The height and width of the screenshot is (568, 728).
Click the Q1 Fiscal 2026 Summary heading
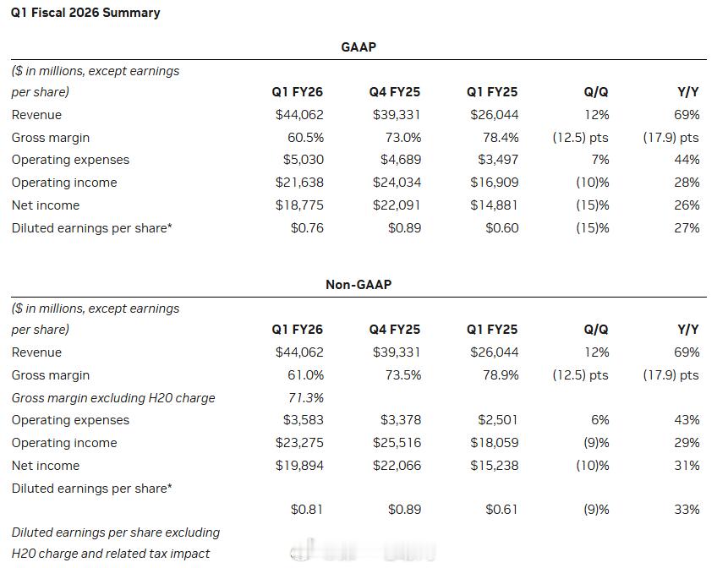(x=85, y=13)
